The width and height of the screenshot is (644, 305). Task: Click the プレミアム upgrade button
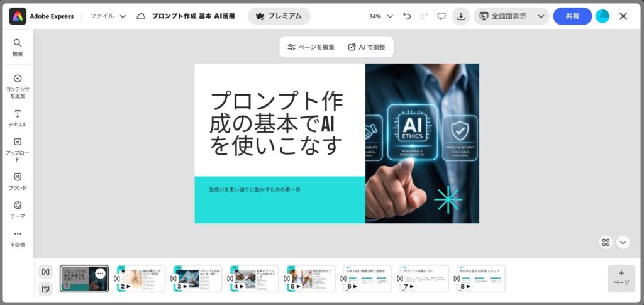click(279, 16)
